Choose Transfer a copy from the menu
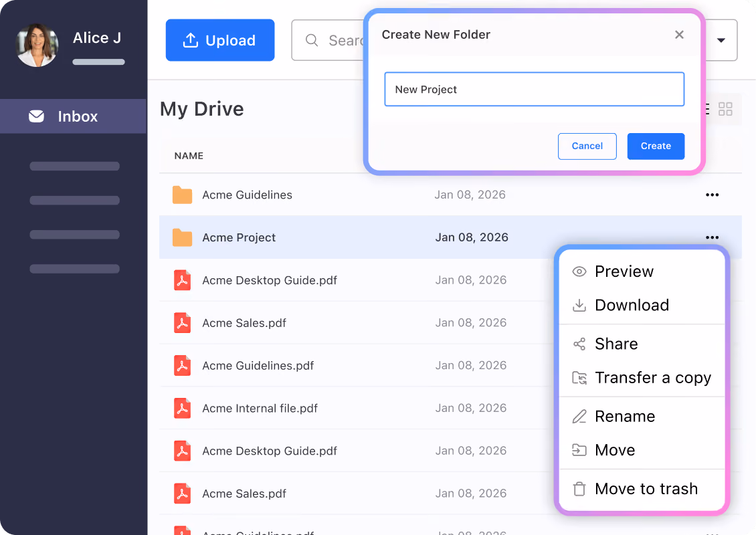756x535 pixels. 642,377
